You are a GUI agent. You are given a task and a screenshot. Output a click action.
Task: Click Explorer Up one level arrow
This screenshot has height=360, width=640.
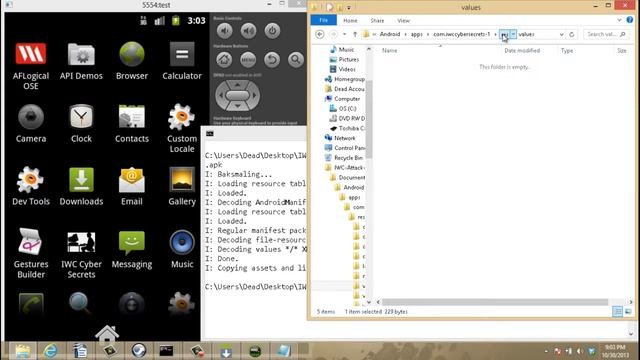pyautogui.click(x=355, y=34)
